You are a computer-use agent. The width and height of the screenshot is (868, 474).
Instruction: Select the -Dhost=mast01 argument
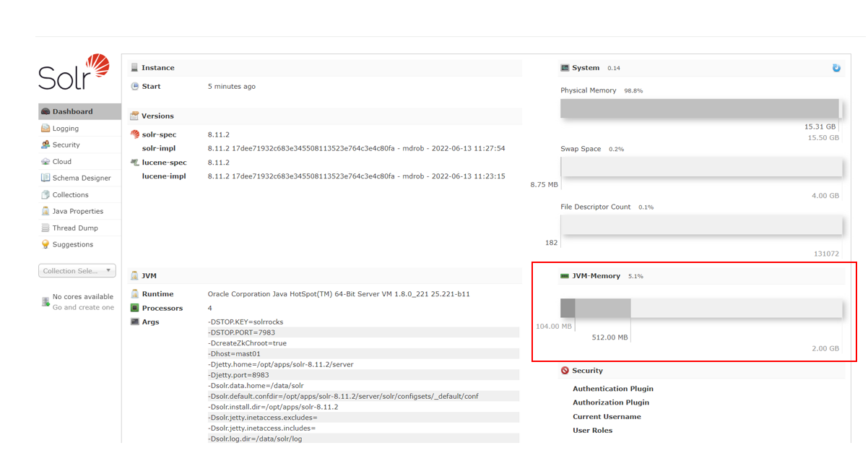coord(234,354)
